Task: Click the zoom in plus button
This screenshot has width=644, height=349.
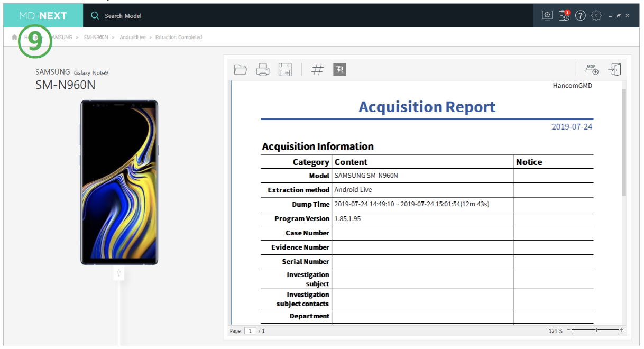Action: pyautogui.click(x=622, y=330)
